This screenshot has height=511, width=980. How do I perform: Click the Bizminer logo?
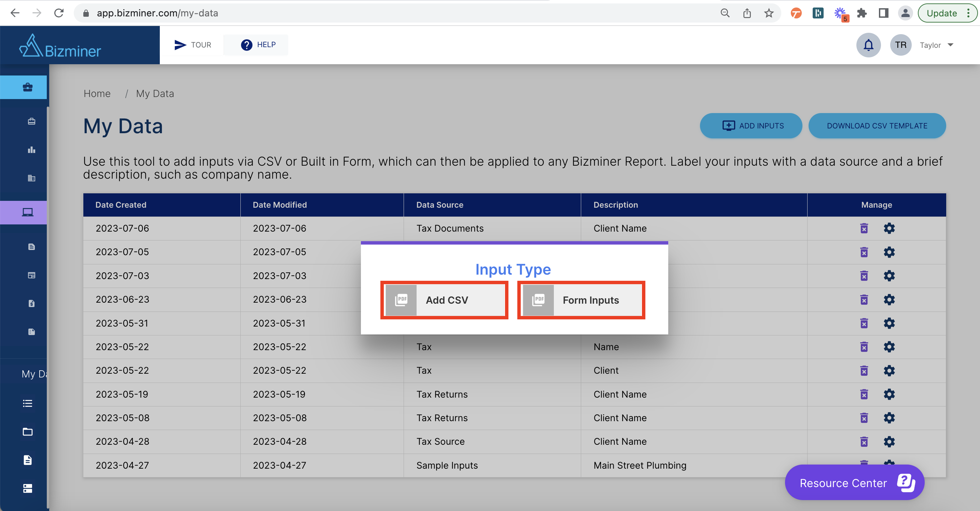coord(60,46)
